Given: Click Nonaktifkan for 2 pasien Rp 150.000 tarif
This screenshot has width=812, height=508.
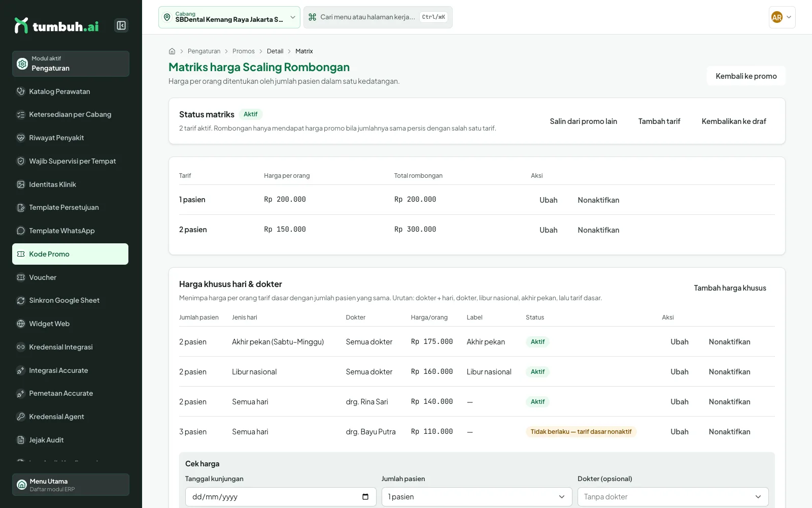Looking at the screenshot, I should tap(598, 230).
